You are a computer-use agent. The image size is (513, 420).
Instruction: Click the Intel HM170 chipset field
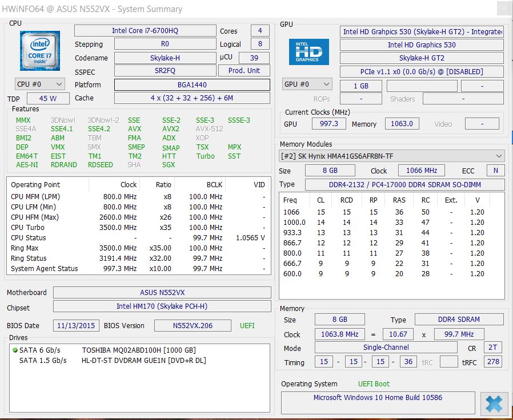[x=162, y=306]
